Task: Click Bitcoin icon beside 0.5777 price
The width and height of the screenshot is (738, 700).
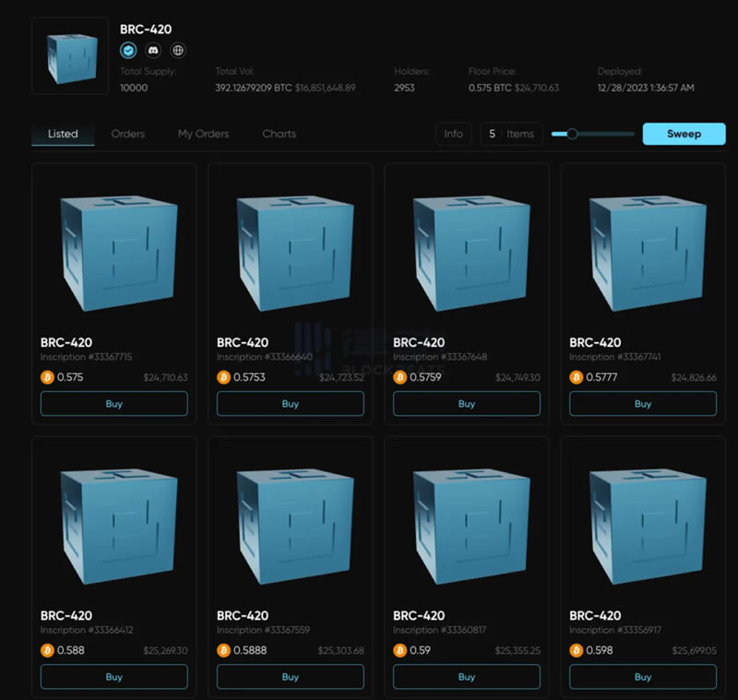Action: pos(577,377)
